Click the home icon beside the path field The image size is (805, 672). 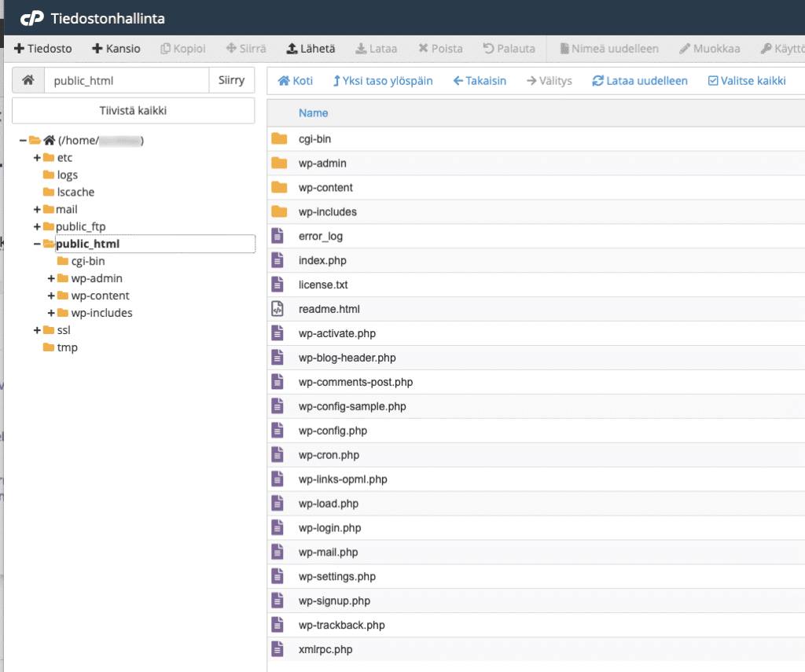[x=28, y=80]
